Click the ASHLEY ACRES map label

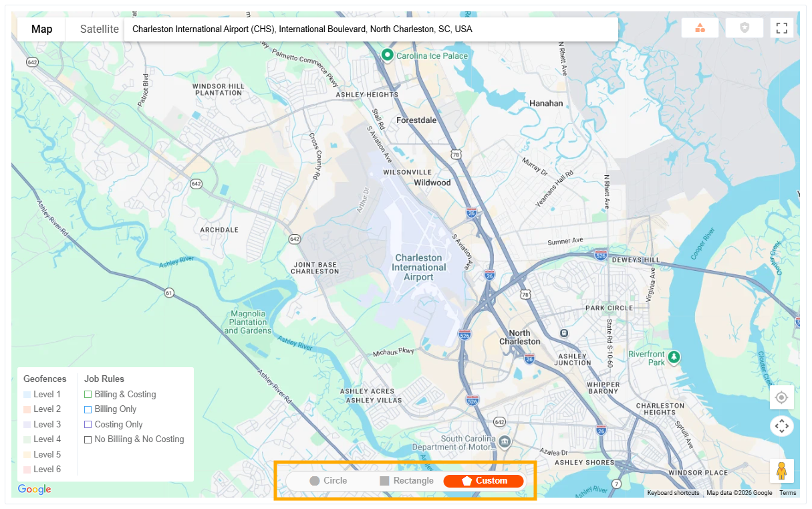[x=367, y=391]
